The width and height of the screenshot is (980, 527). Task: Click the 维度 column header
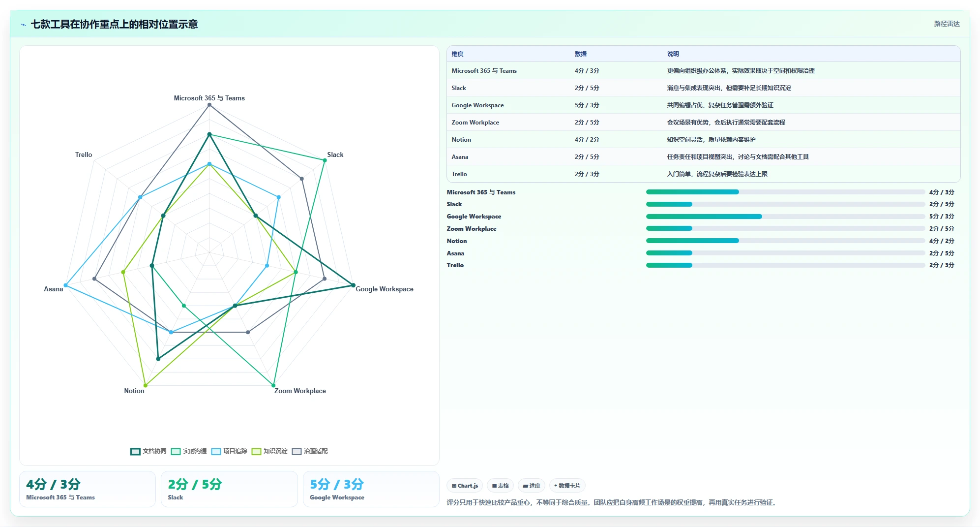coord(457,54)
